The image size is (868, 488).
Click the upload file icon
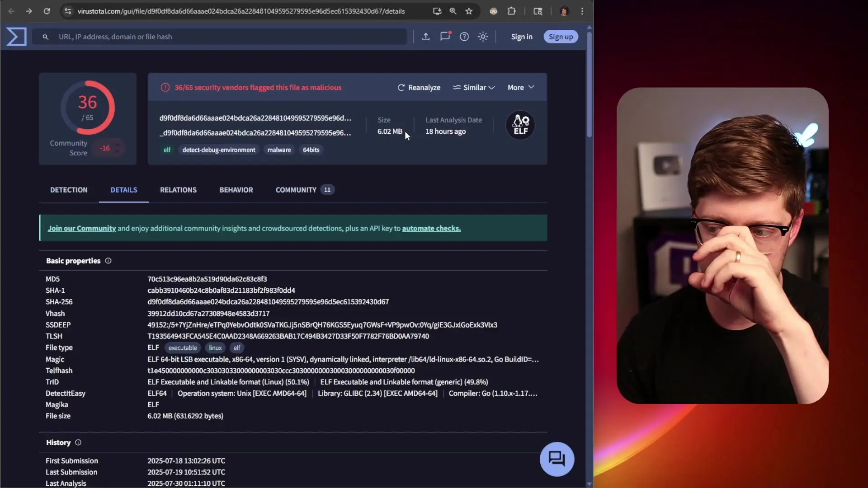coord(426,37)
